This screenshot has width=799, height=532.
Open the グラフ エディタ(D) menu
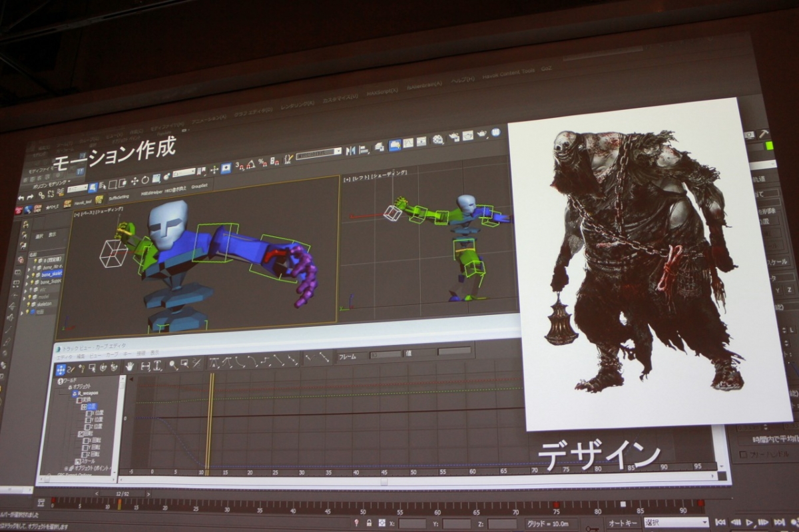tap(252, 113)
